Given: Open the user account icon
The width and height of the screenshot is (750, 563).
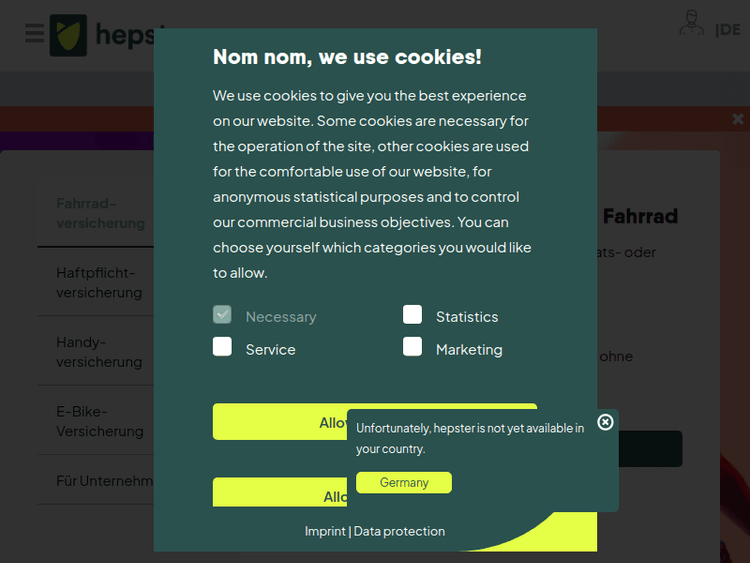Looking at the screenshot, I should pyautogui.click(x=691, y=25).
